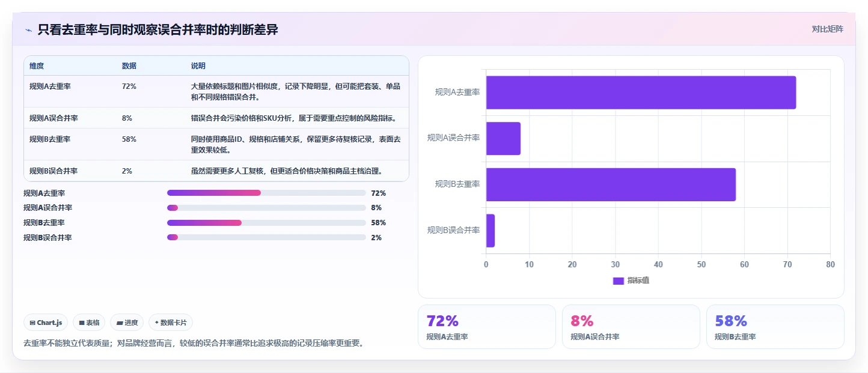Click the 规则A误合并率 progress bar
This screenshot has height=373, width=868.
click(266, 208)
